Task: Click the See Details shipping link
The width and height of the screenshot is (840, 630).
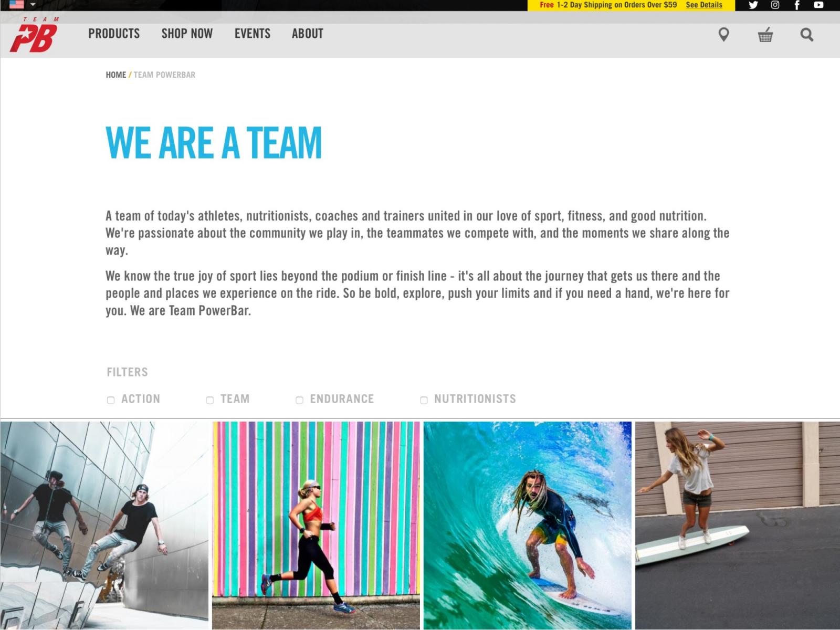Action: pos(704,5)
